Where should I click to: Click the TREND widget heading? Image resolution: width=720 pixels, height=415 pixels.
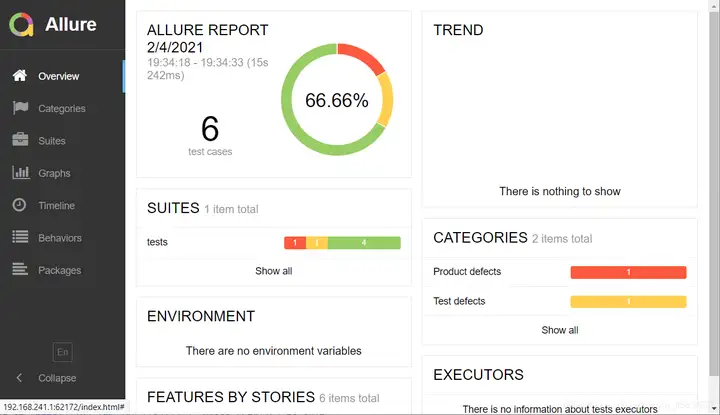click(x=458, y=30)
